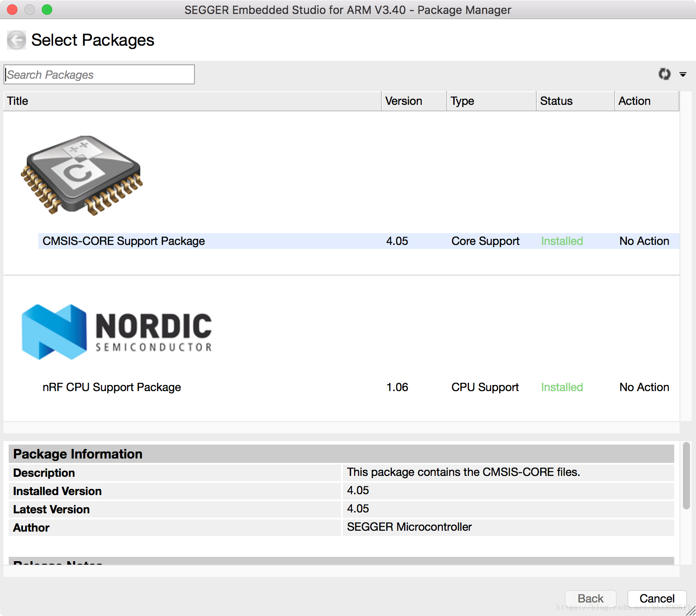Sort by the Type column header
Viewport: 696px width, 616px height.
[492, 101]
